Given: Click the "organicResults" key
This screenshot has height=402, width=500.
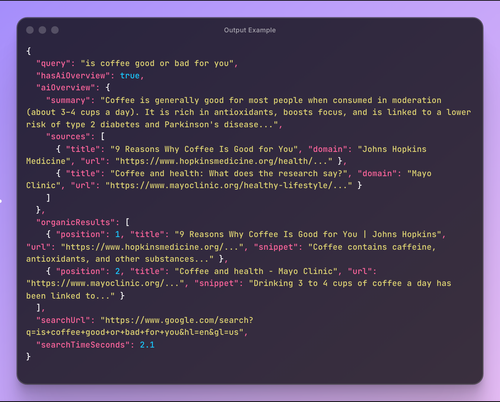Looking at the screenshot, I should (x=75, y=222).
